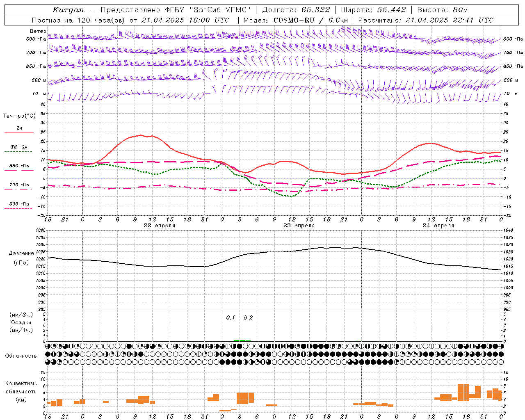The height and width of the screenshot is (420, 525).
Task: Click the "Облачность" cloud cover label
Action: [x=21, y=356]
